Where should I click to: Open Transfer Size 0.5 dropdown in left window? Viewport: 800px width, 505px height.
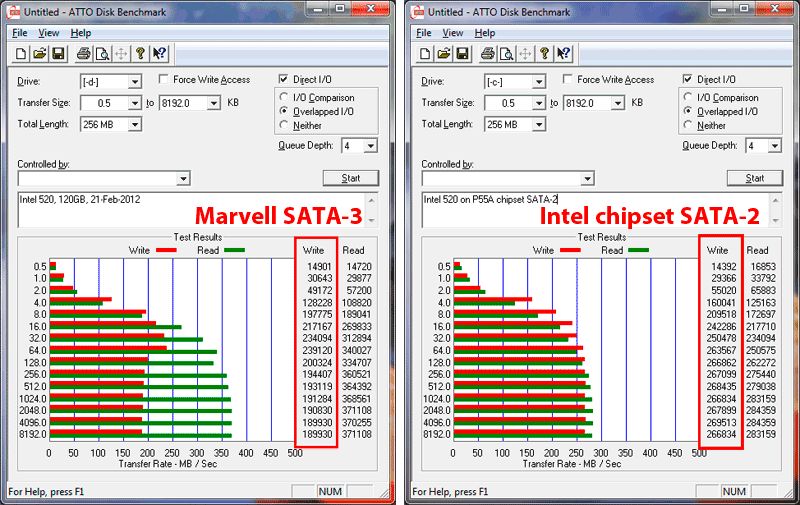pyautogui.click(x=135, y=104)
